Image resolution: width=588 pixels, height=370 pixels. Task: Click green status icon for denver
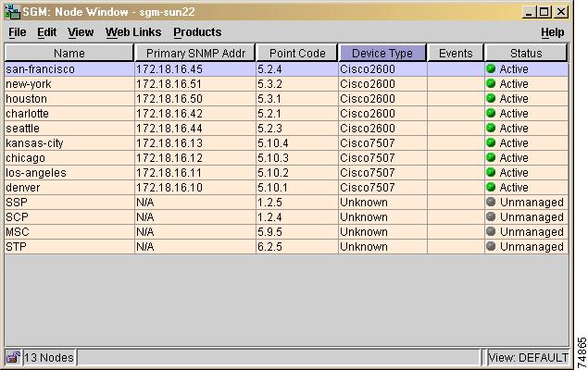491,187
